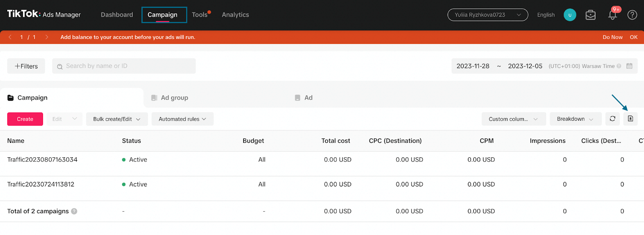644x235 pixels.
Task: Expand the Breakdown dropdown
Action: point(575,119)
